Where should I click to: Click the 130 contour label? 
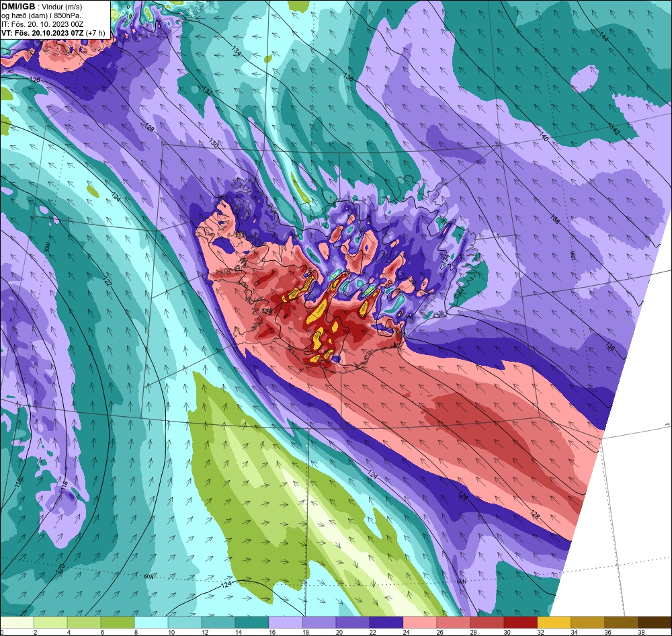[214, 143]
